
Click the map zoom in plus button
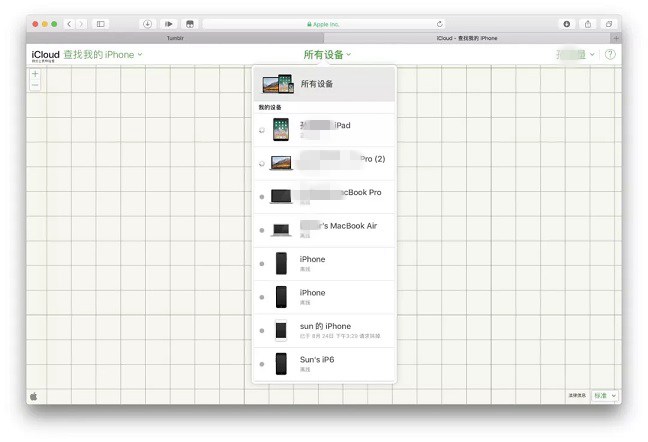pyautogui.click(x=35, y=74)
